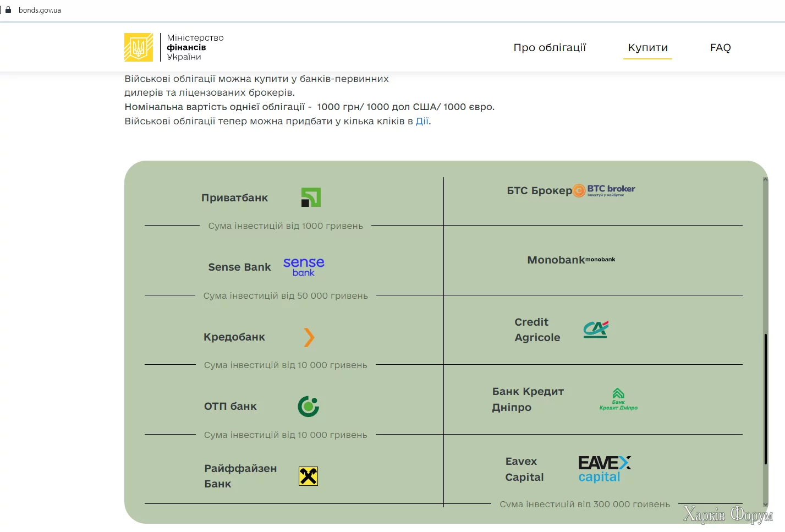Select the Sense Bank name
This screenshot has width=785, height=532.
(239, 267)
